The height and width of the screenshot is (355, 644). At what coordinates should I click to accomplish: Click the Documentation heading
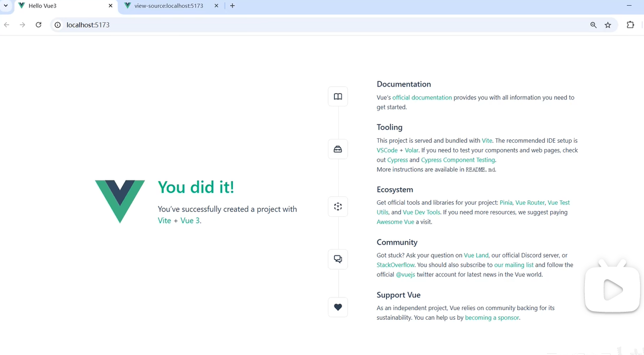click(x=404, y=84)
